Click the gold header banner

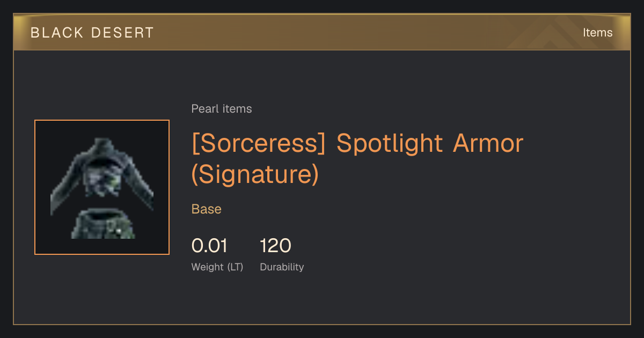pyautogui.click(x=322, y=32)
